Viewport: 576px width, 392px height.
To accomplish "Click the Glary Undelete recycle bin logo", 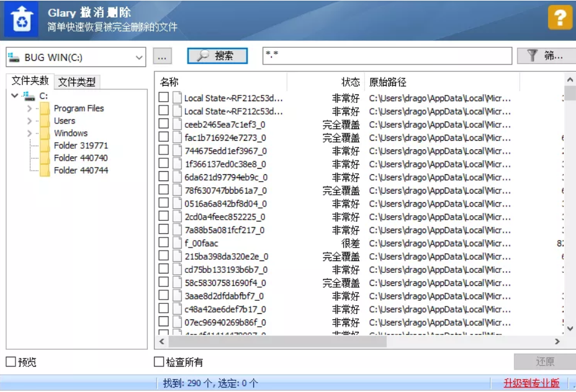I will [22, 19].
